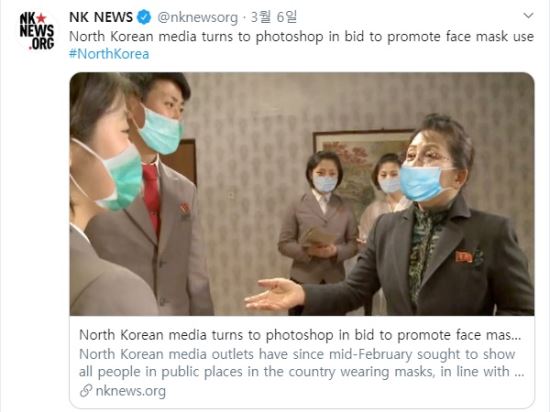Click the .ORG part of the avatar logo
The height and width of the screenshot is (412, 550).
point(41,43)
